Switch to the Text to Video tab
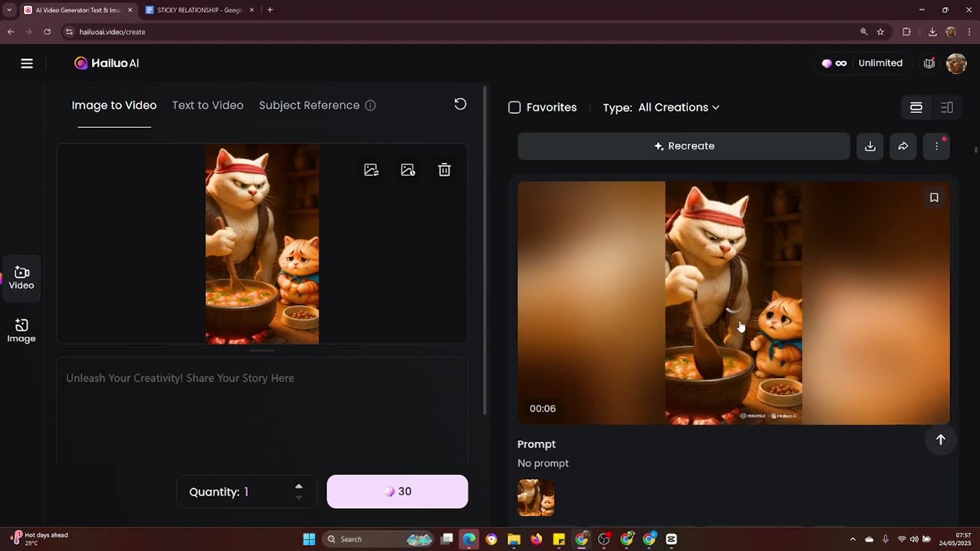Screen dimensions: 980x551 (x=207, y=106)
